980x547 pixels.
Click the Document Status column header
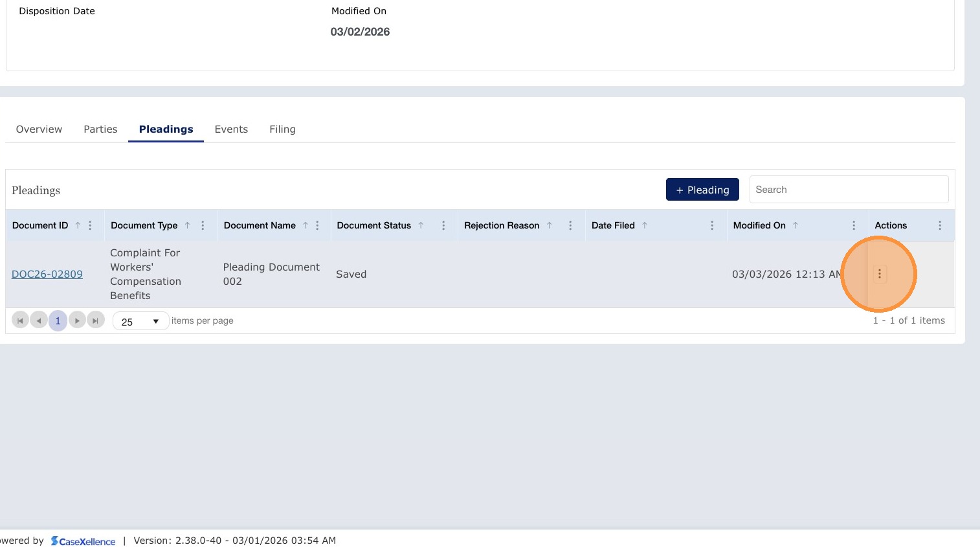coord(373,225)
